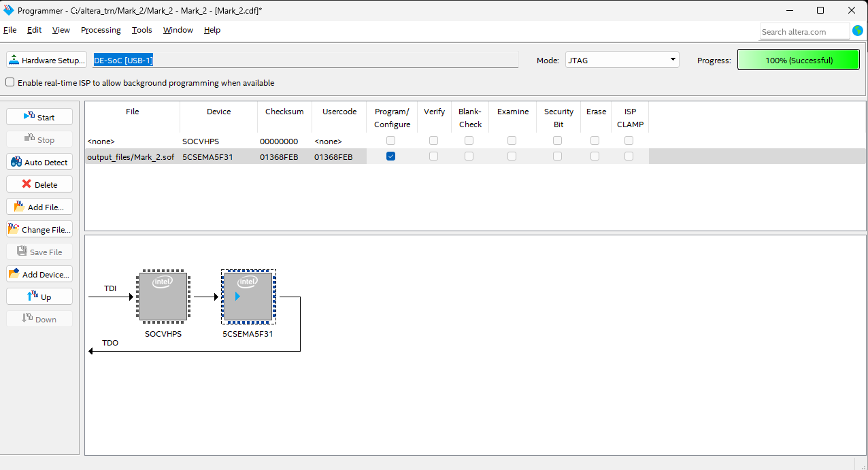This screenshot has height=470, width=868.
Task: Click the File column header
Action: pos(133,117)
